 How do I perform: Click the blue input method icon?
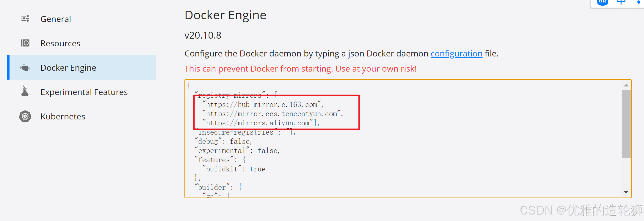603,2
